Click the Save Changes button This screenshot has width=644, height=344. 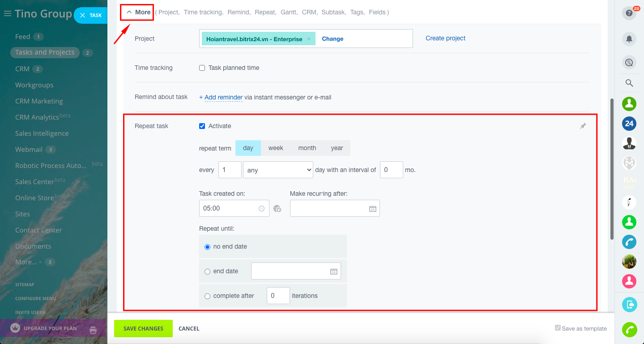[143, 328]
